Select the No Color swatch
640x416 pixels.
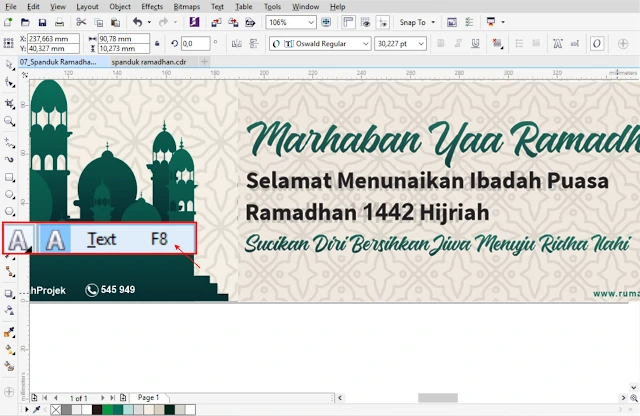(56, 409)
